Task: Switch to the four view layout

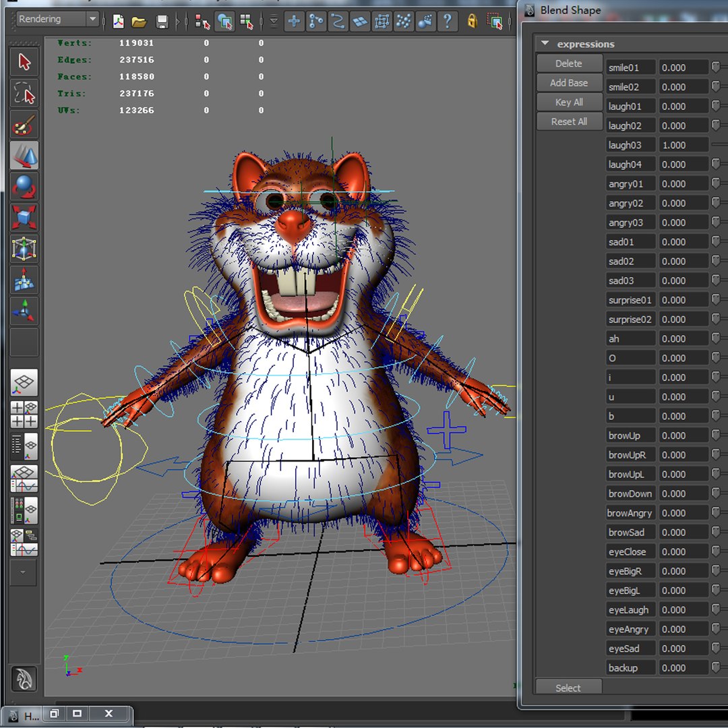Action: click(x=24, y=415)
